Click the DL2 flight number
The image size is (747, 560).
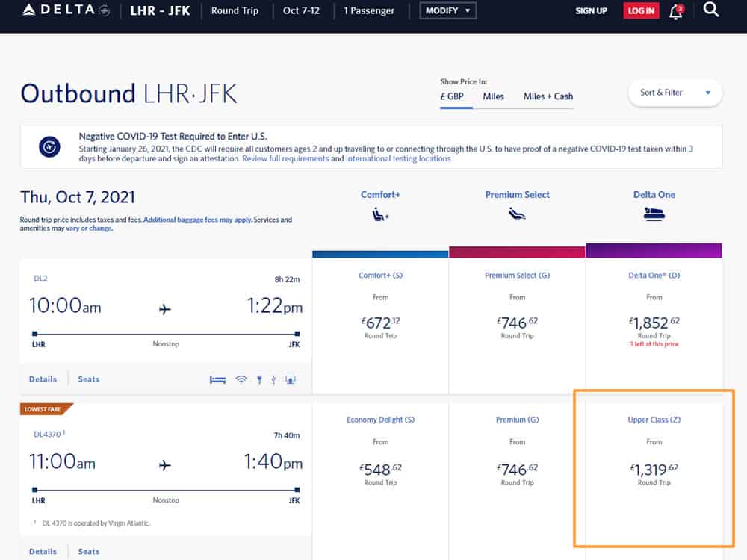(x=40, y=278)
